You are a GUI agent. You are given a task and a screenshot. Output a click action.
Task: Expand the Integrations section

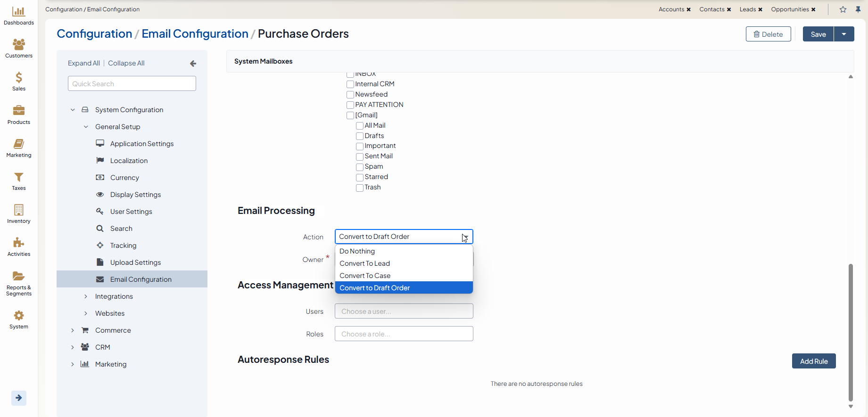[x=86, y=296]
